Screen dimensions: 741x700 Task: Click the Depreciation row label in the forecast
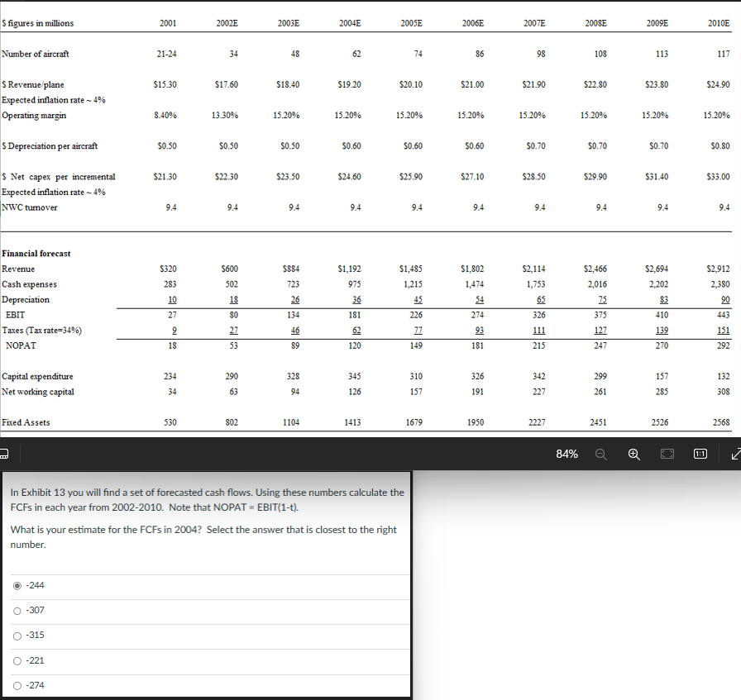point(26,299)
